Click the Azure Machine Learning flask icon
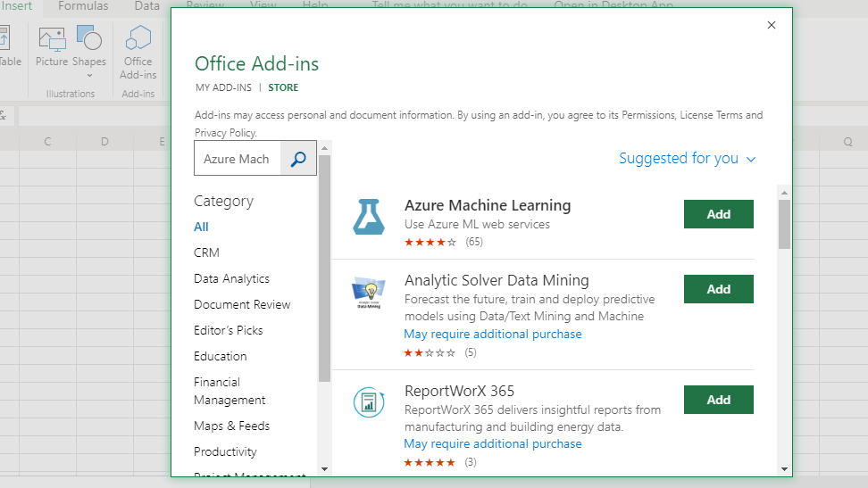868x488 pixels. click(369, 216)
